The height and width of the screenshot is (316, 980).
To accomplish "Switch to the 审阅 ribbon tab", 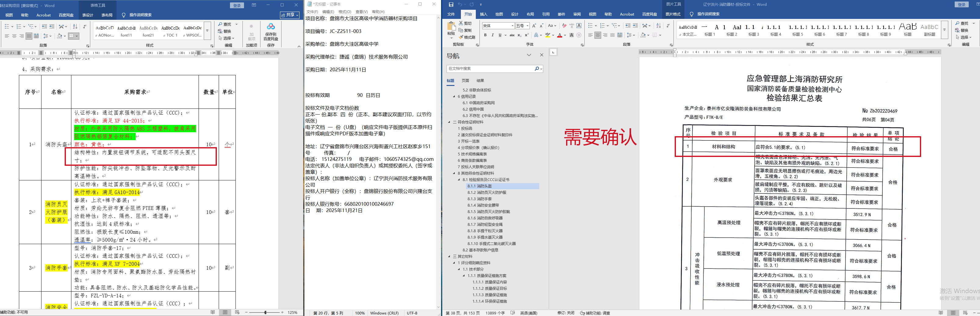I will point(577,14).
